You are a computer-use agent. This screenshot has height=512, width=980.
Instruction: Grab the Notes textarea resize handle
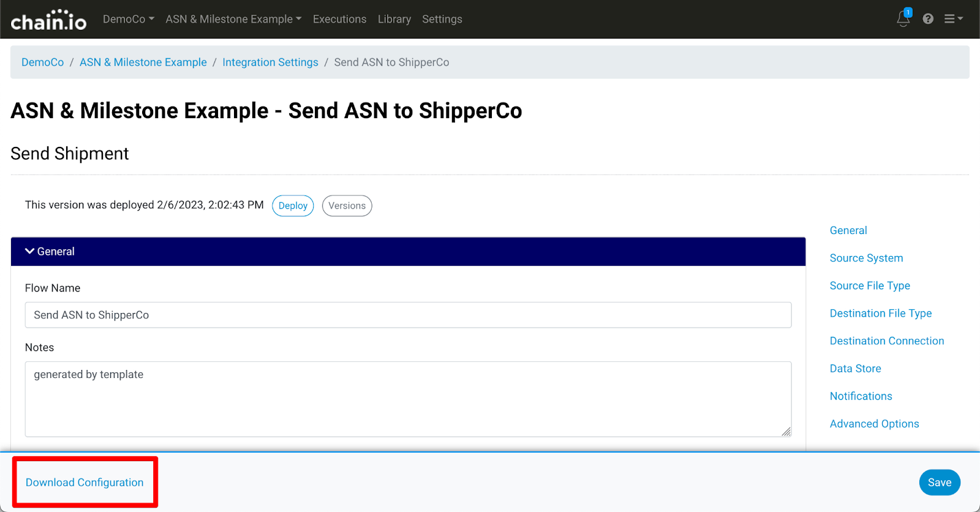pyautogui.click(x=786, y=431)
